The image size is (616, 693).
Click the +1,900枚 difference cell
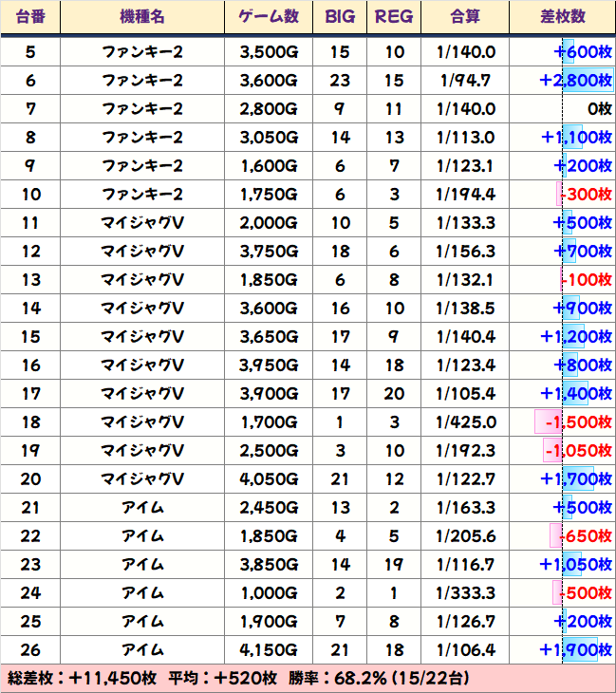tap(575, 650)
